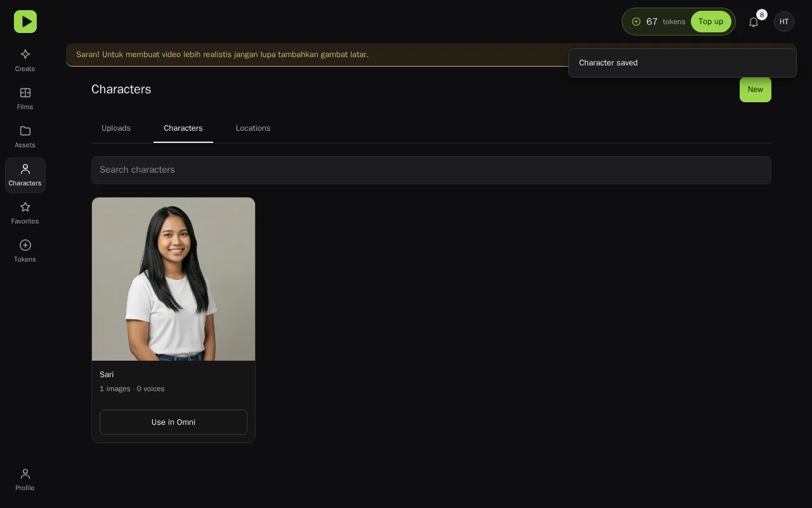Click Use in Omni for Sari
Screen dimensions: 812x508
point(173,422)
